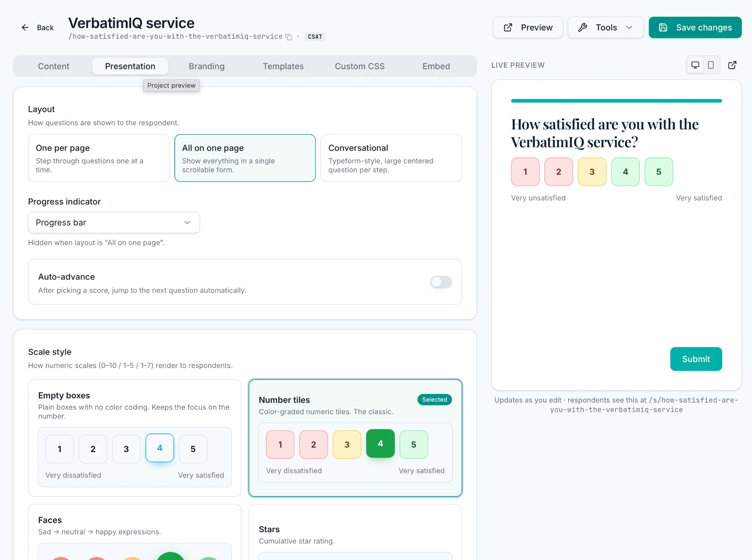Choose the Stars scale style
Image resolution: width=752 pixels, height=560 pixels.
pos(355,532)
